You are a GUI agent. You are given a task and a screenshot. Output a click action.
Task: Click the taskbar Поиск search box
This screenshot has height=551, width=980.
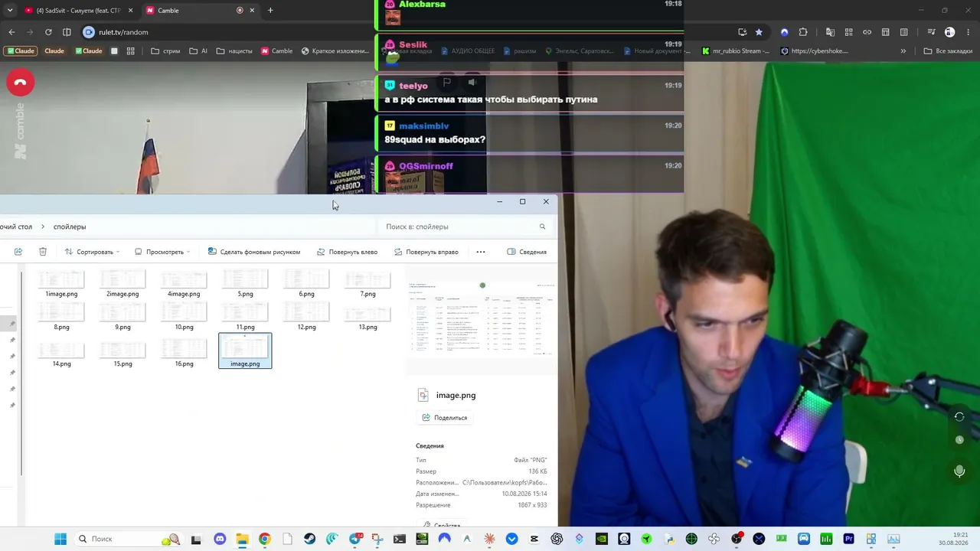click(x=129, y=539)
